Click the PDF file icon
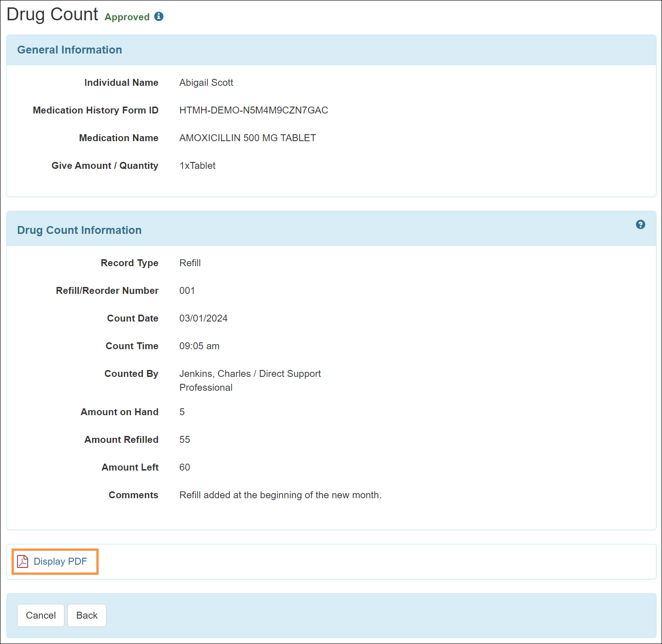The width and height of the screenshot is (662, 644). click(23, 561)
